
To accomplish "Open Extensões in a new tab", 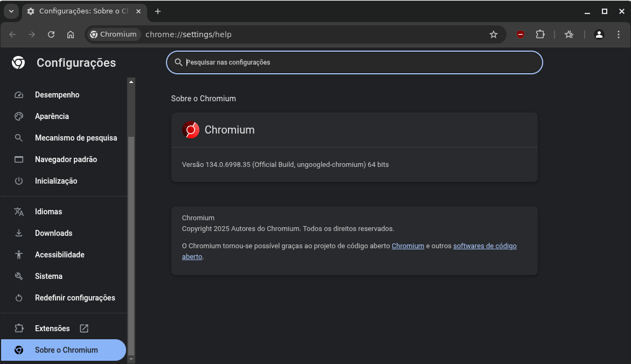I will (x=64, y=328).
